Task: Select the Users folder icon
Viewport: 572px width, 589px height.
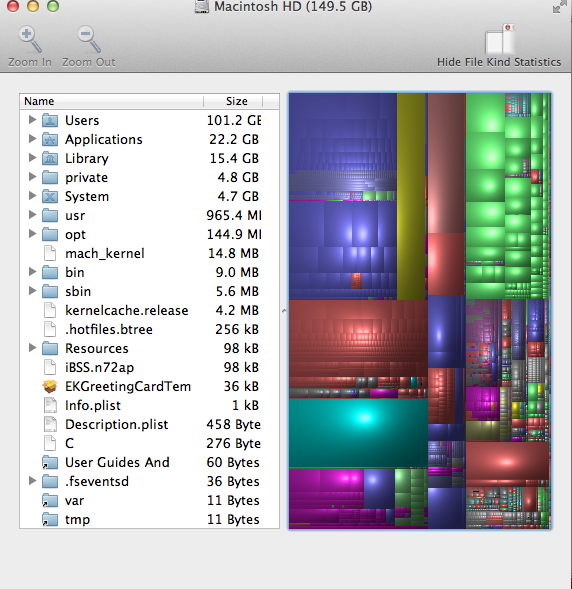Action: pos(50,120)
